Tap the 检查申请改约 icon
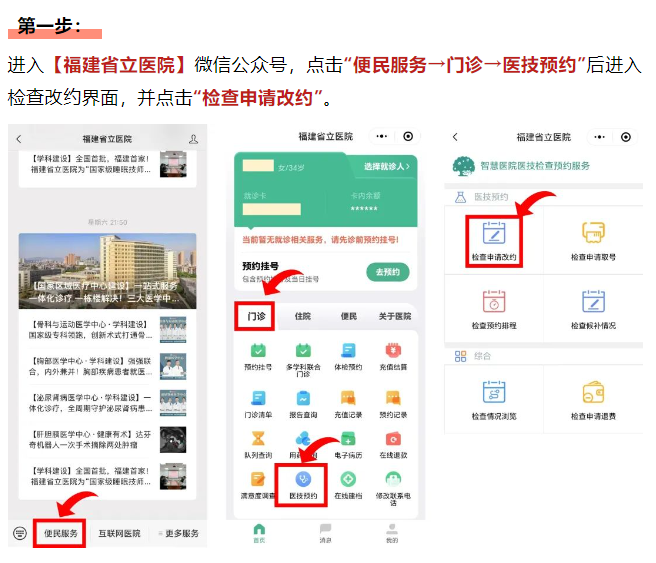This screenshot has width=656, height=563. (494, 234)
